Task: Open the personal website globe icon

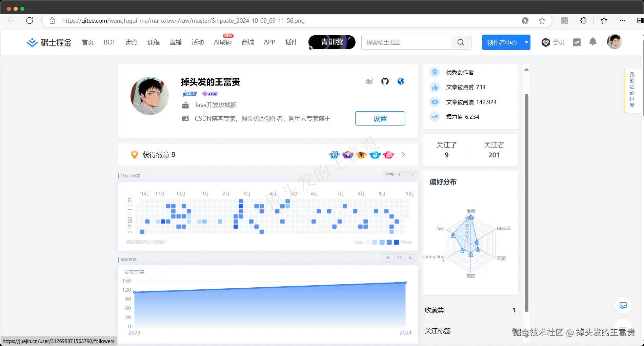Action: pos(401,81)
